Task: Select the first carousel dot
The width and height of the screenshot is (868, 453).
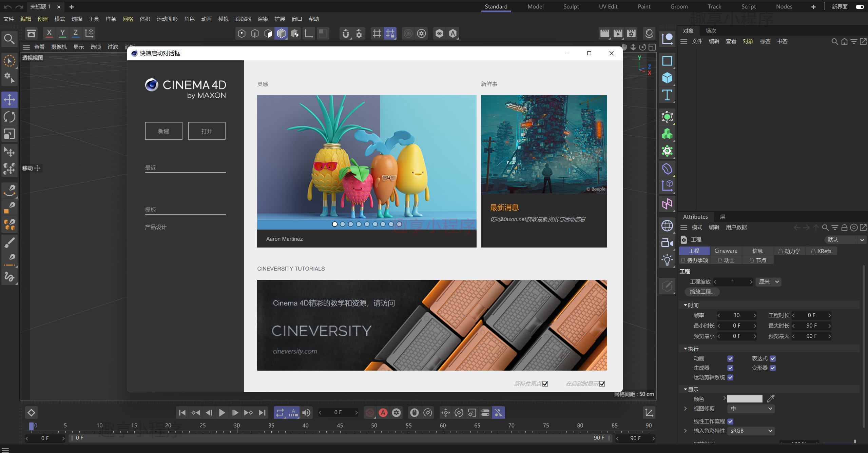Action: pos(335,224)
